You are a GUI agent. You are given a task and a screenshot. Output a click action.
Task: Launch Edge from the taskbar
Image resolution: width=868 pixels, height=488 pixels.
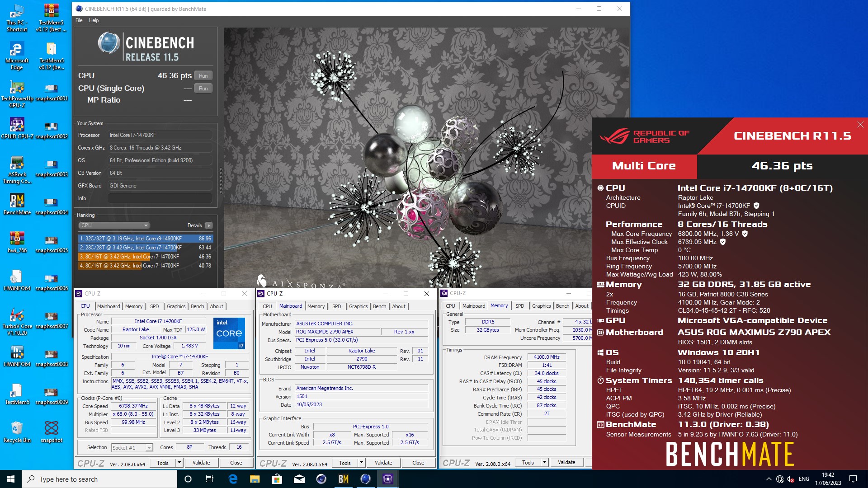[233, 479]
